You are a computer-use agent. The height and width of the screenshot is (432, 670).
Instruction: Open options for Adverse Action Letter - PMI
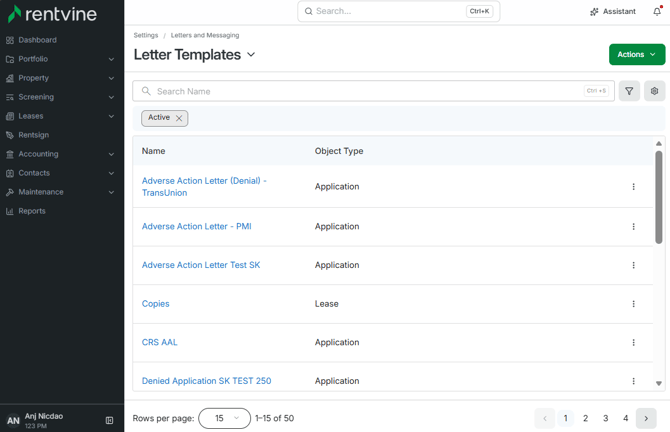tap(633, 226)
